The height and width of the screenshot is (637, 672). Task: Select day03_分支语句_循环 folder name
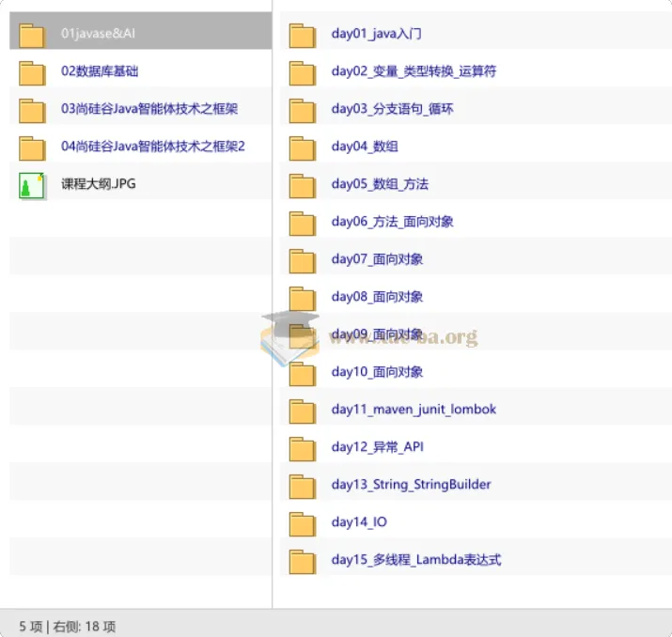point(392,109)
